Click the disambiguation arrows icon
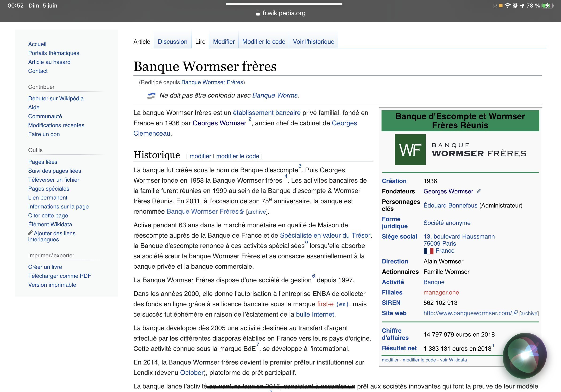This screenshot has width=561, height=392. 151,96
